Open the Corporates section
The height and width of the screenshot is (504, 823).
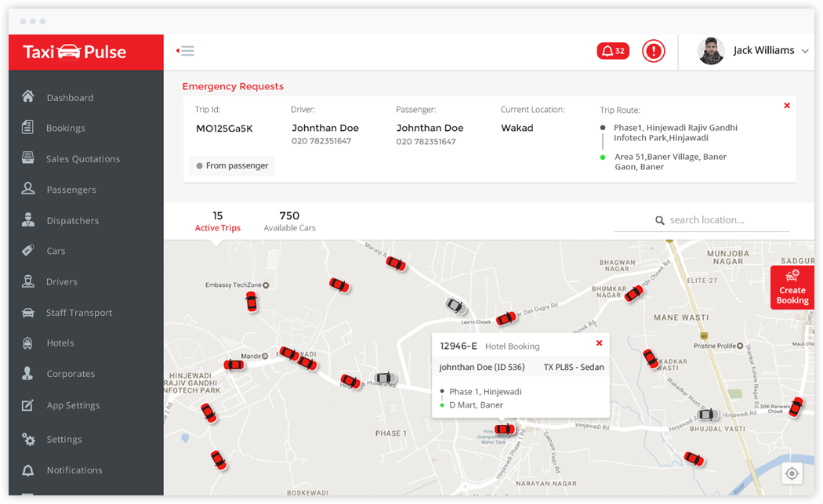pos(71,374)
